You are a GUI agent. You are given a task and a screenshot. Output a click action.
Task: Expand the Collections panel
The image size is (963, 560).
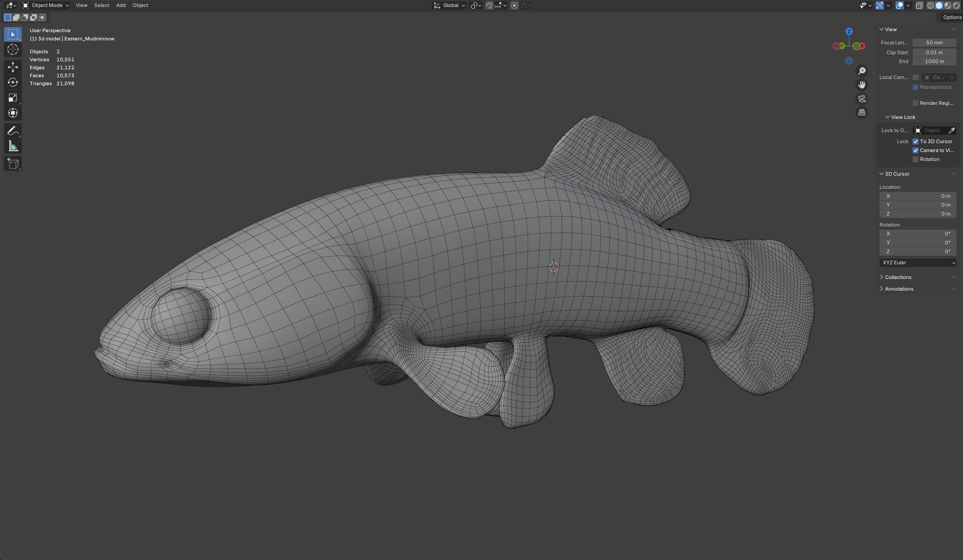coord(898,277)
